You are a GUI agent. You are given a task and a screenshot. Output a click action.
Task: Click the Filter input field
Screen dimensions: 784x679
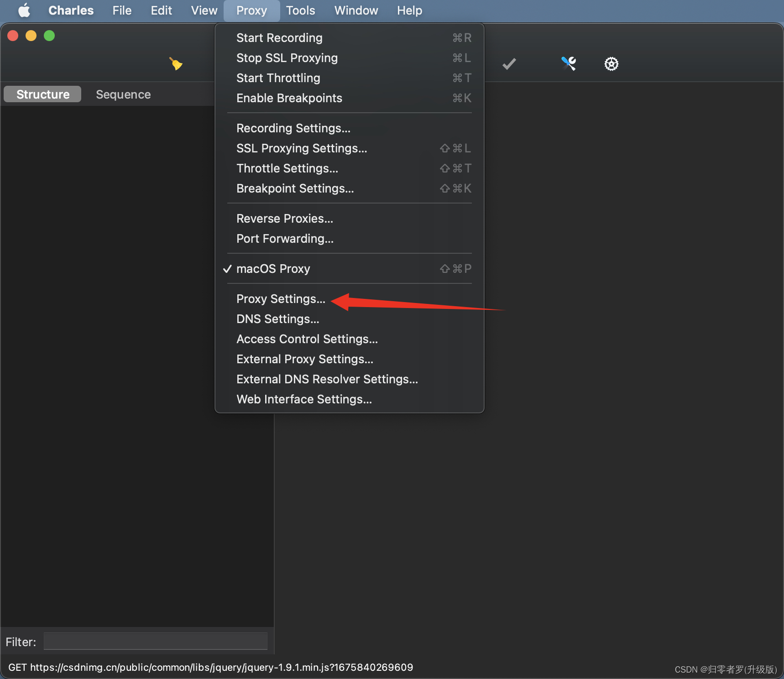click(x=156, y=641)
